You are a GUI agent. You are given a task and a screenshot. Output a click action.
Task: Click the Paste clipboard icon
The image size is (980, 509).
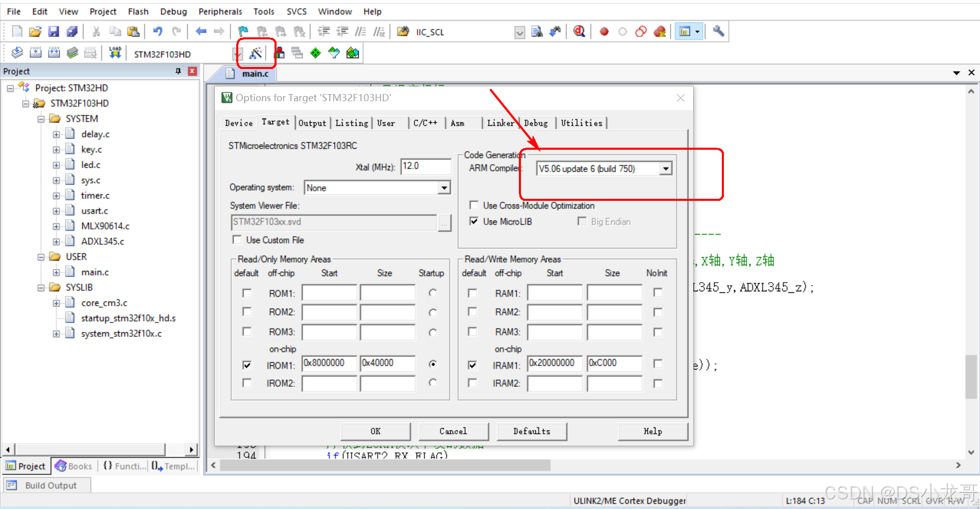[x=133, y=32]
